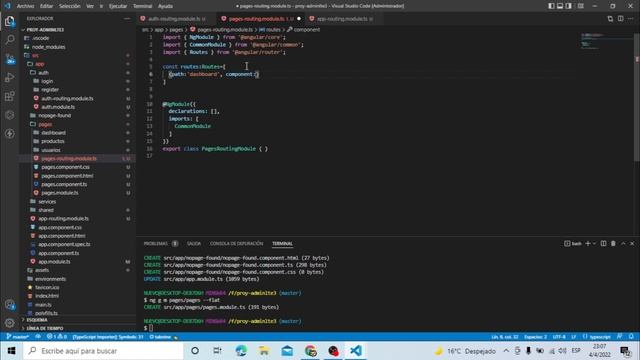This screenshot has height=360, width=640.
Task: Toggle bottom panel layout button
Action: 560,6
